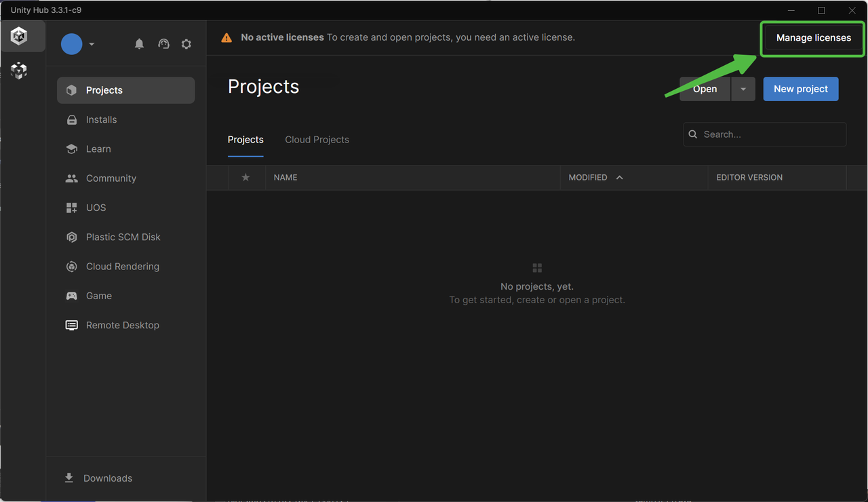Select the Learn item in sidebar

(x=98, y=149)
